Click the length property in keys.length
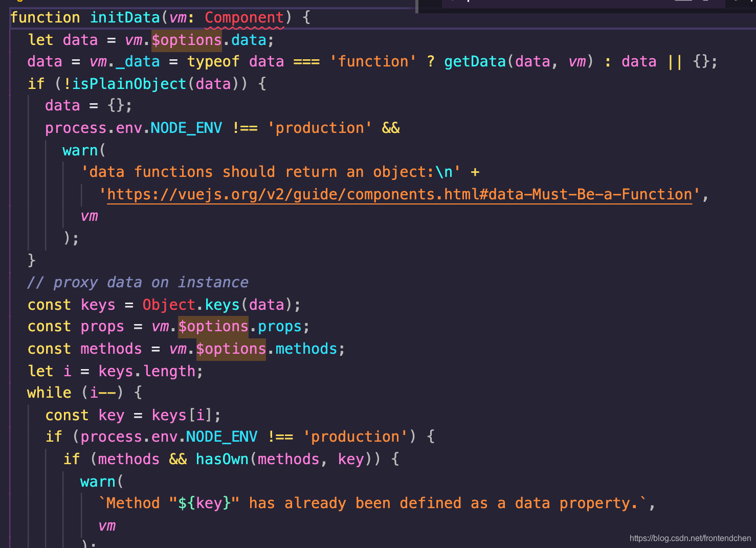 click(169, 371)
